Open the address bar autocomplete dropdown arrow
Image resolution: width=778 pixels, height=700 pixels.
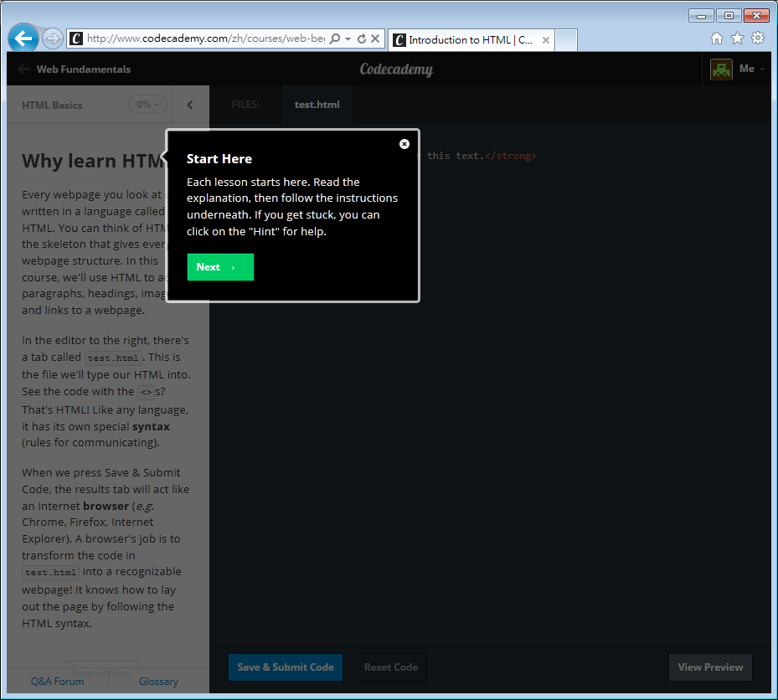(x=348, y=39)
